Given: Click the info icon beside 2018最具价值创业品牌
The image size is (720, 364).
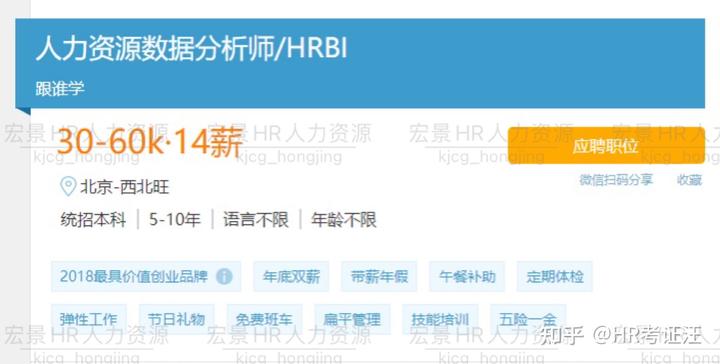Looking at the screenshot, I should pyautogui.click(x=224, y=276).
